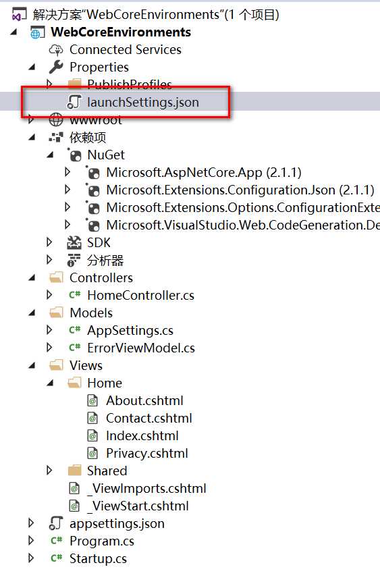Click the wwwroot globe icon
Viewport: 380px width, 588px height.
[56, 120]
